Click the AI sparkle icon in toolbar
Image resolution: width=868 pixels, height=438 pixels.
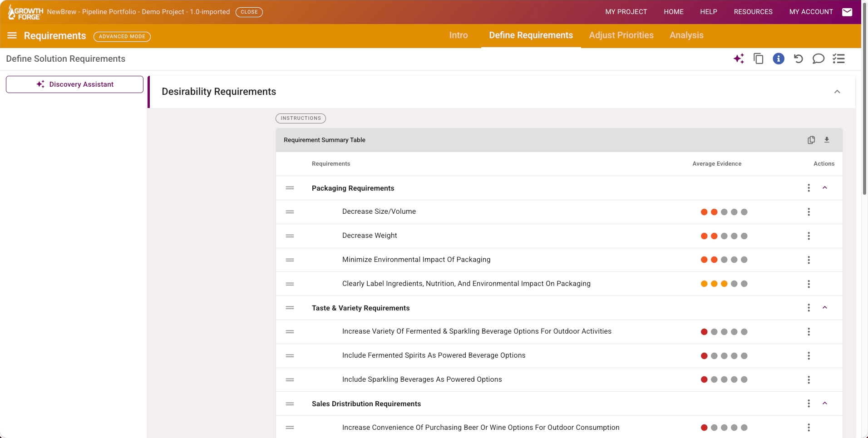point(739,59)
